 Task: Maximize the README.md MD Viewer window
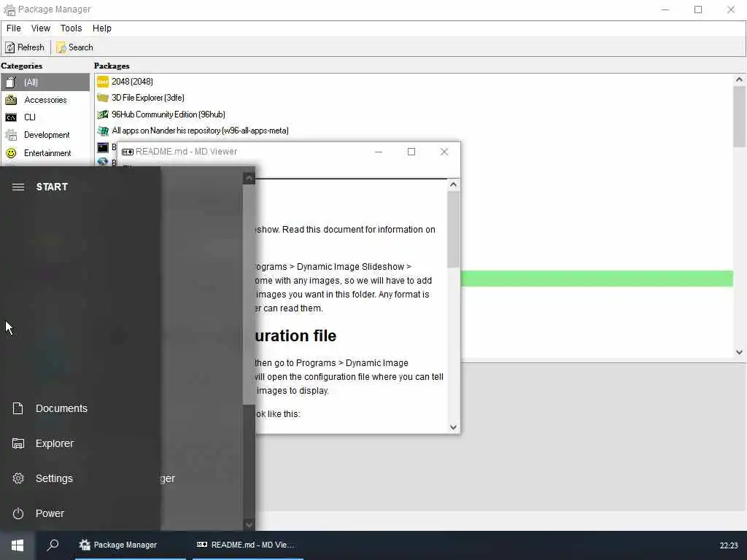pyautogui.click(x=411, y=152)
